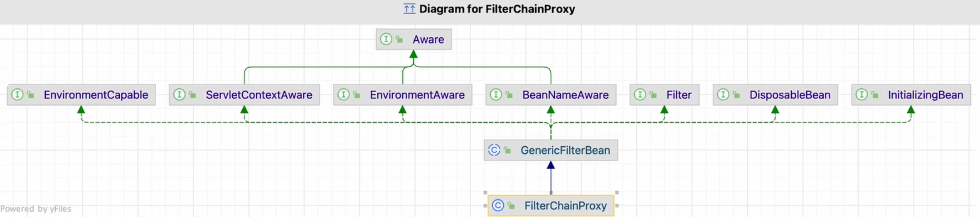This screenshot has height=217, width=980.
Task: Click the class icon on GenericFilterBean node
Action: (x=494, y=150)
